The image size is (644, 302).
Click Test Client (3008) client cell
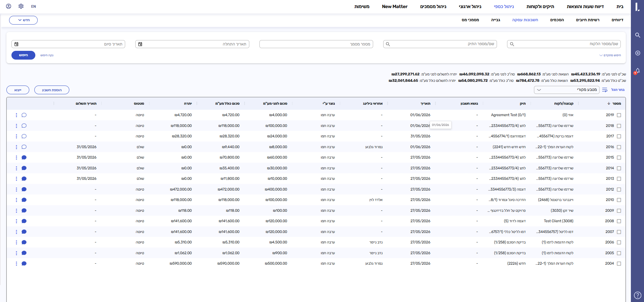click(x=559, y=221)
